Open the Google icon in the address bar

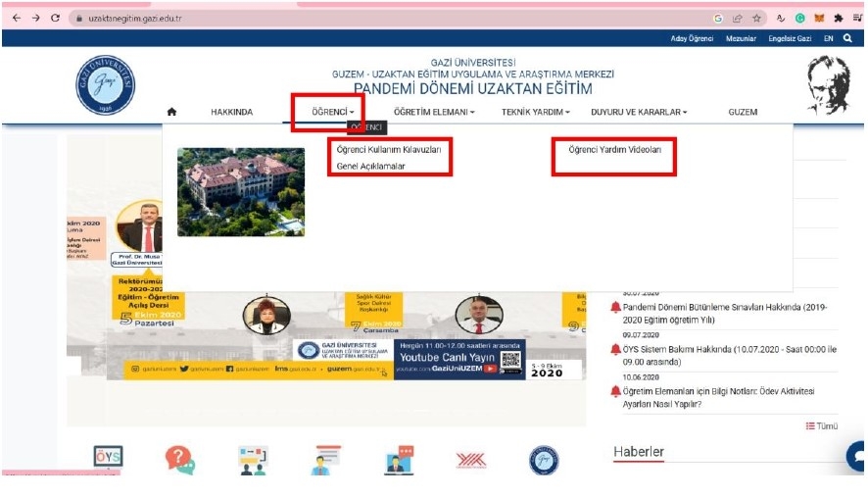[718, 19]
